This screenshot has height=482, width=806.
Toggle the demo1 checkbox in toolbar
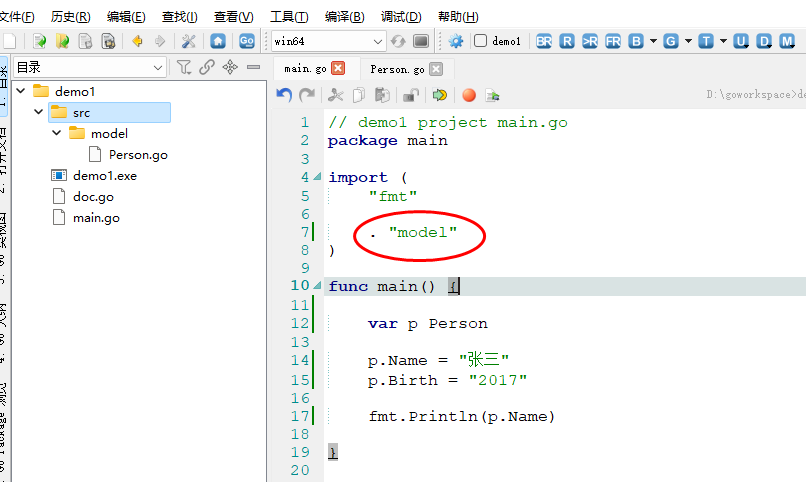(x=481, y=41)
